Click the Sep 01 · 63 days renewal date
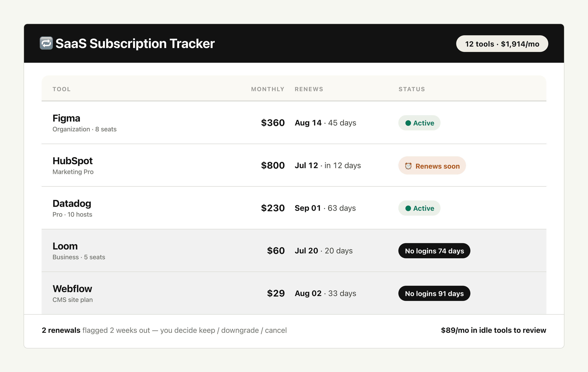Image resolution: width=588 pixels, height=372 pixels. tap(325, 208)
